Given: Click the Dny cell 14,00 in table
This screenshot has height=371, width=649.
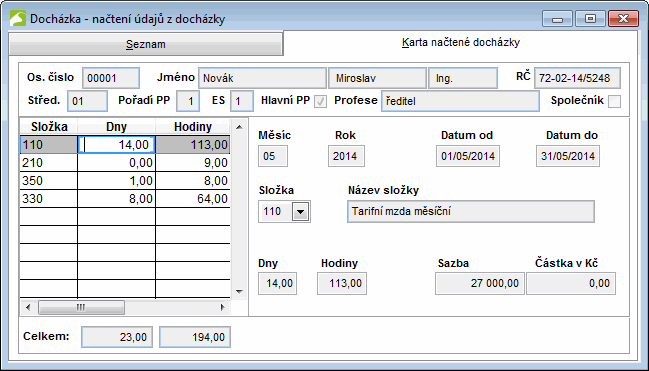Looking at the screenshot, I should coord(116,145).
